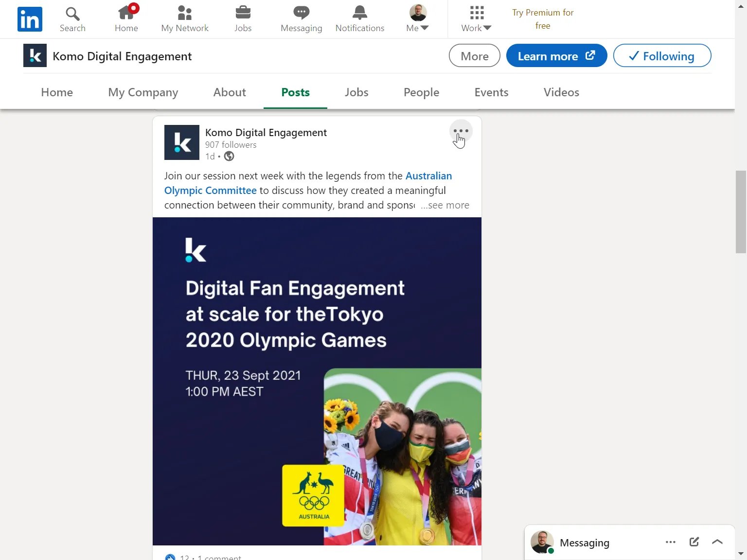Switch to the company Jobs tab
This screenshot has width=747, height=560.
coord(356,92)
